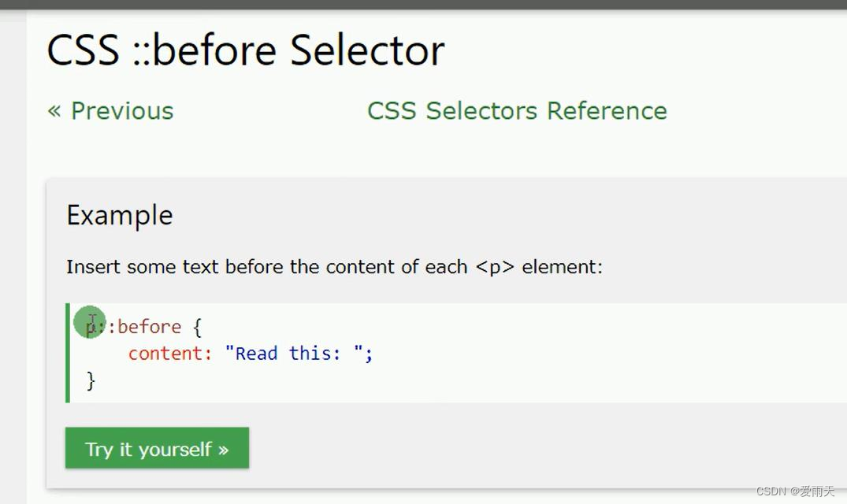Image resolution: width=847 pixels, height=504 pixels.
Task: Click the semicolon ending the content line
Action: (369, 354)
